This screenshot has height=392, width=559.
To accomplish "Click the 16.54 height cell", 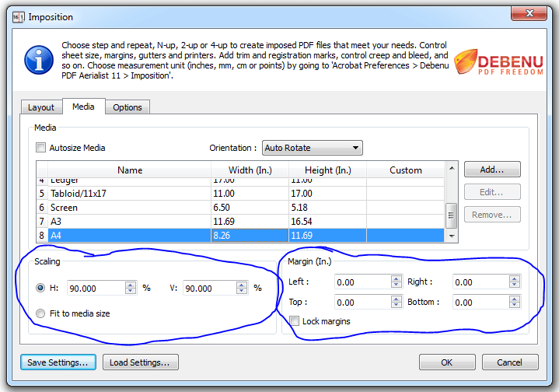I will 327,222.
